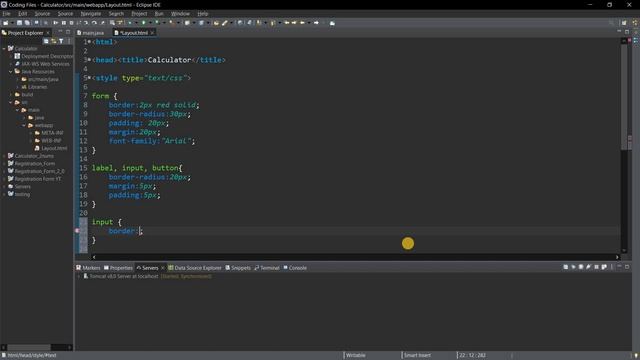Open the Project menu

pyautogui.click(x=139, y=13)
